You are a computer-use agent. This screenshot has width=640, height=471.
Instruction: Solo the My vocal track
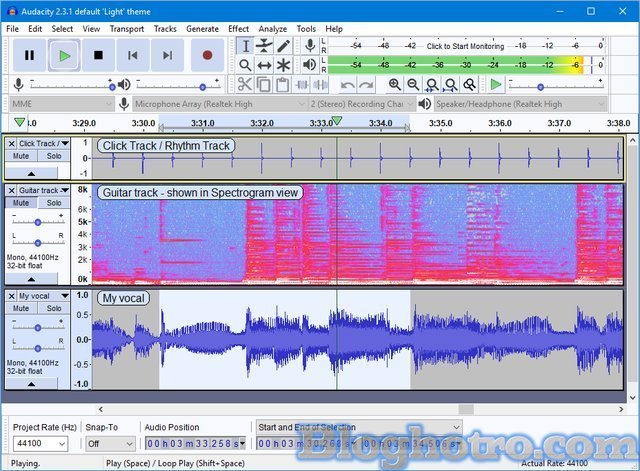click(54, 308)
